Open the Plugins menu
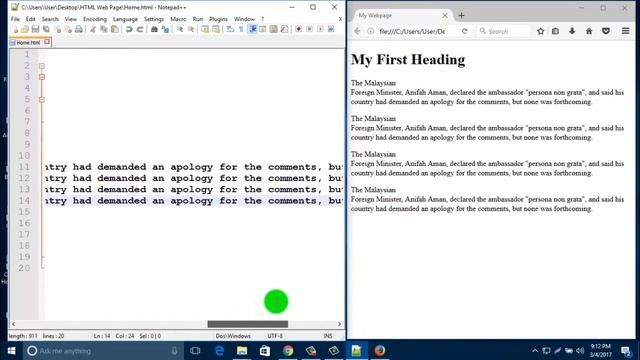 coord(218,19)
